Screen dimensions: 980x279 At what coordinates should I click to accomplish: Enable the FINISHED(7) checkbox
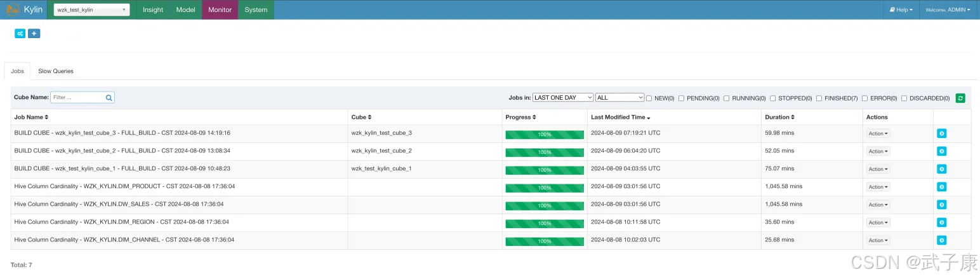click(819, 99)
